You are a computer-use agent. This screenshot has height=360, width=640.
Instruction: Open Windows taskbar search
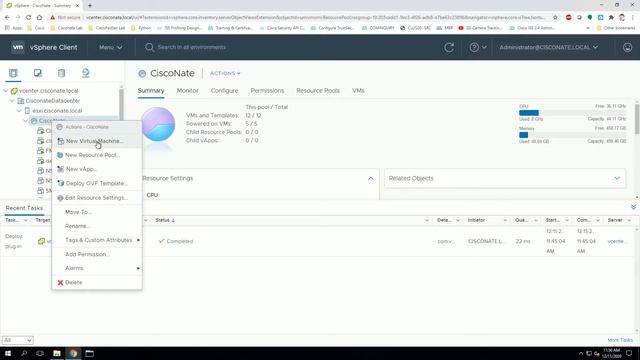point(24,353)
